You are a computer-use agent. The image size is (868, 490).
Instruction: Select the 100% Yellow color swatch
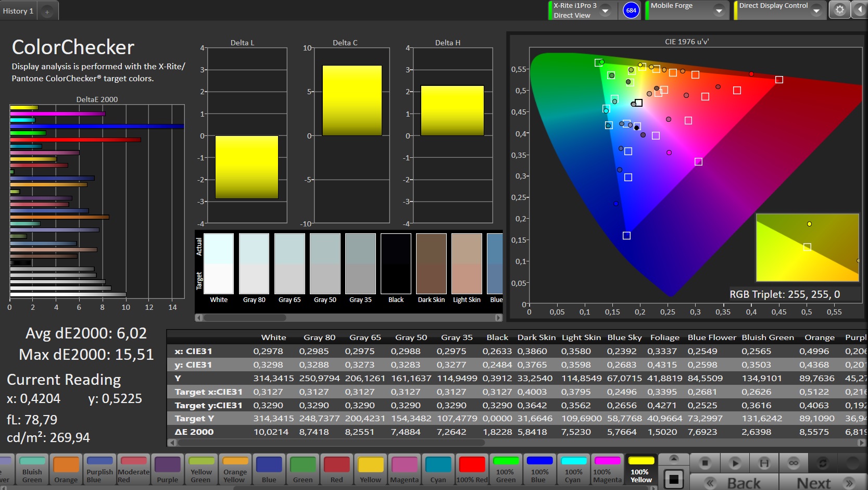tap(641, 469)
